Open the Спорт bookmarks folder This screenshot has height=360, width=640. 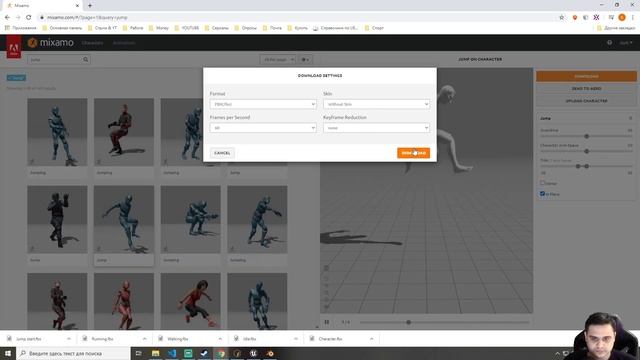[x=374, y=28]
